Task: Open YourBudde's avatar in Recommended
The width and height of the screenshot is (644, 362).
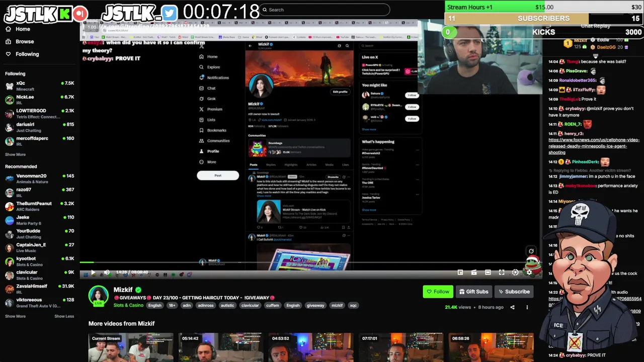Action: (x=10, y=234)
